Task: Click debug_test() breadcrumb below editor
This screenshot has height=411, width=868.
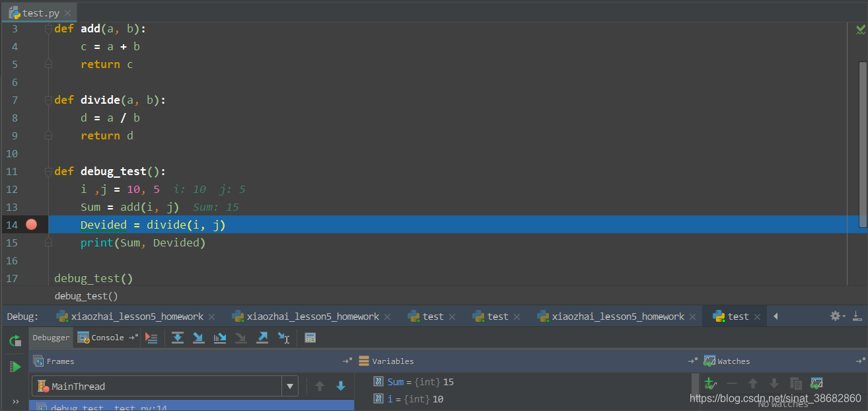Action: pos(87,296)
